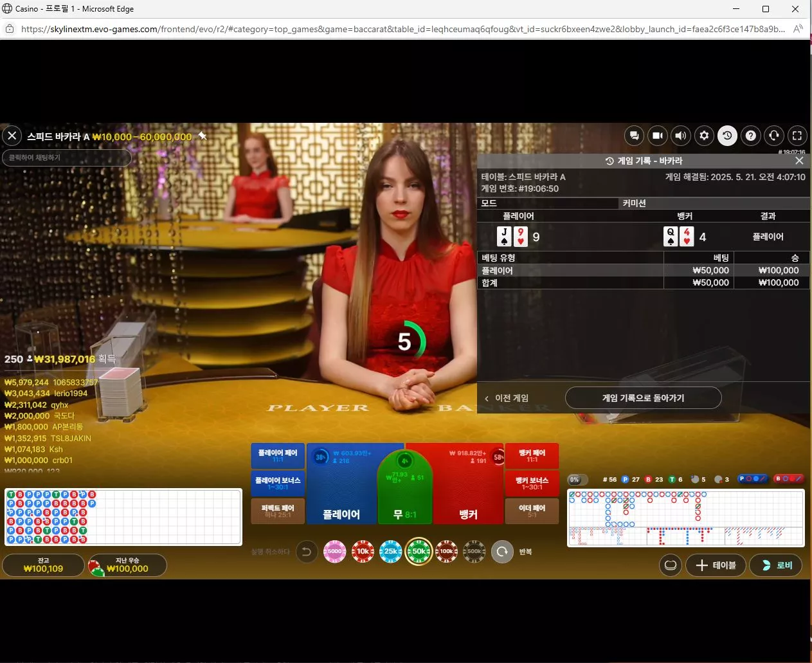Click the ₩100,000 win amount in 플레이어 row
Screen dimensions: 812x663
point(778,271)
